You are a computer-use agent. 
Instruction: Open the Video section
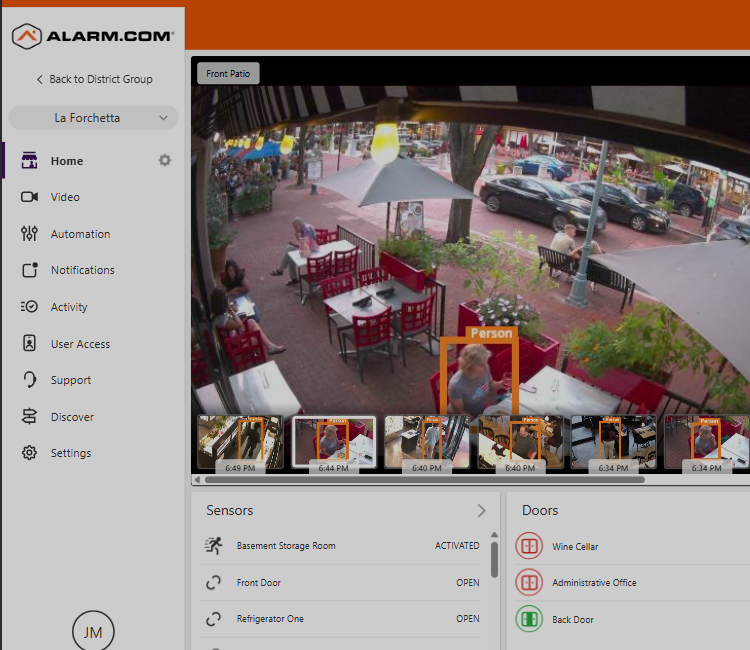65,197
